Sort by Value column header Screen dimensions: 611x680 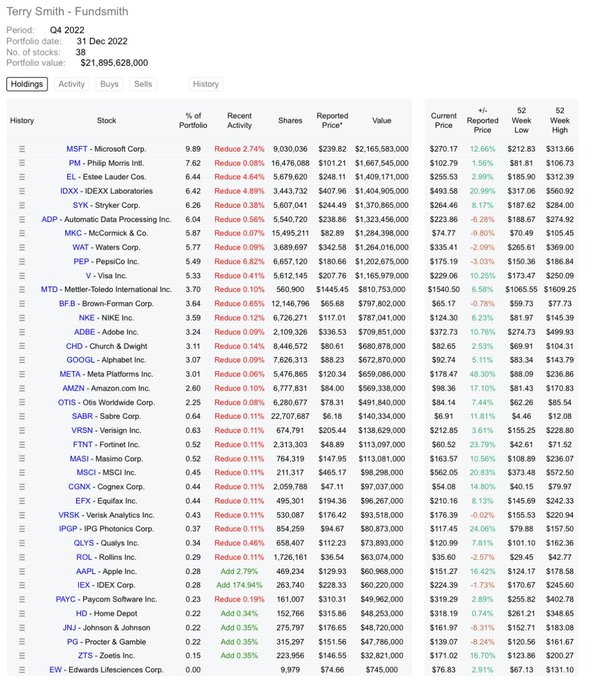pyautogui.click(x=382, y=121)
